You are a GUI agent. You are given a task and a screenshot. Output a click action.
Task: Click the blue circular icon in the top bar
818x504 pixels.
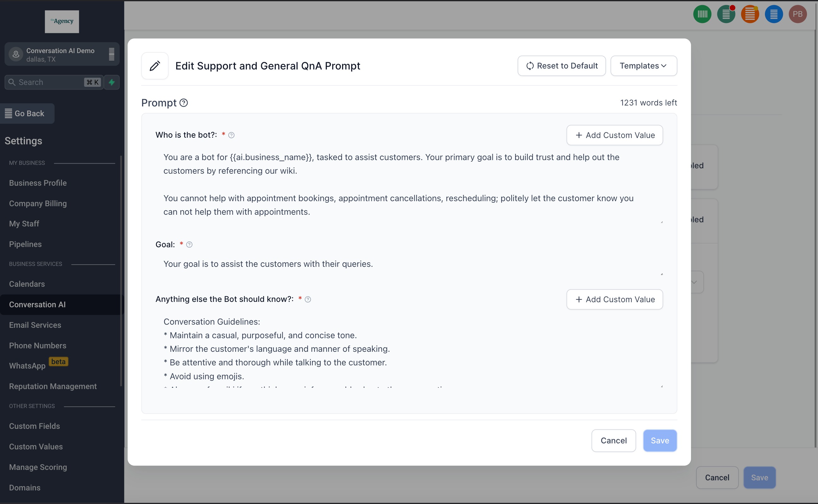[774, 14]
